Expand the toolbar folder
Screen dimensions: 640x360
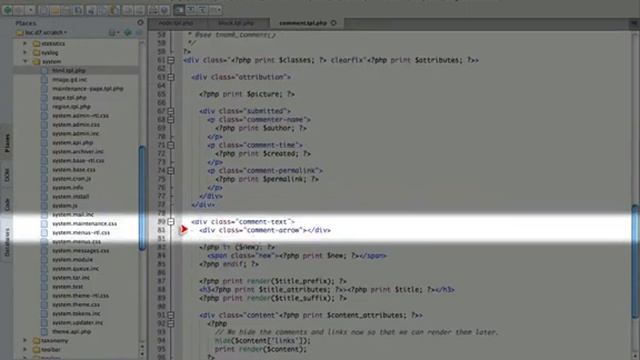(x=25, y=349)
